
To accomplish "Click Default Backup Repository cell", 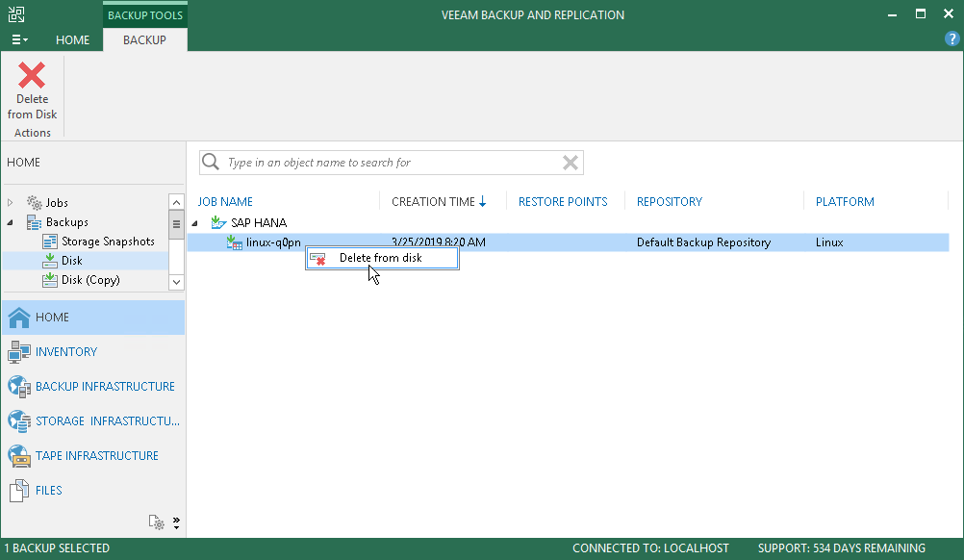I will [x=703, y=242].
